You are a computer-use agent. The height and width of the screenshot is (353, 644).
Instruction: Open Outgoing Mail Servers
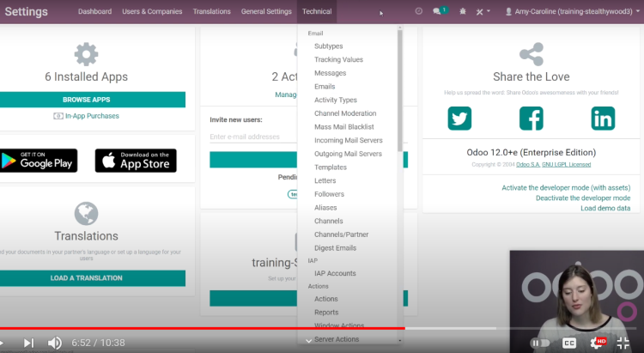(x=348, y=154)
